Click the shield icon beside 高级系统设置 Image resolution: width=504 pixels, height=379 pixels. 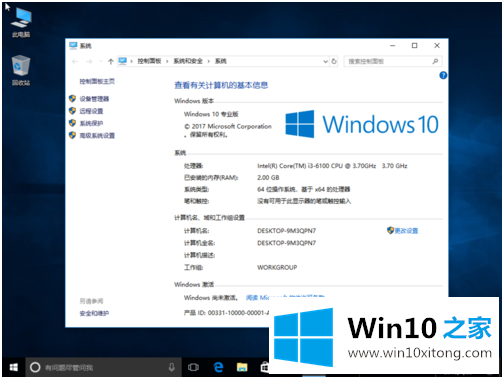pyautogui.click(x=72, y=135)
